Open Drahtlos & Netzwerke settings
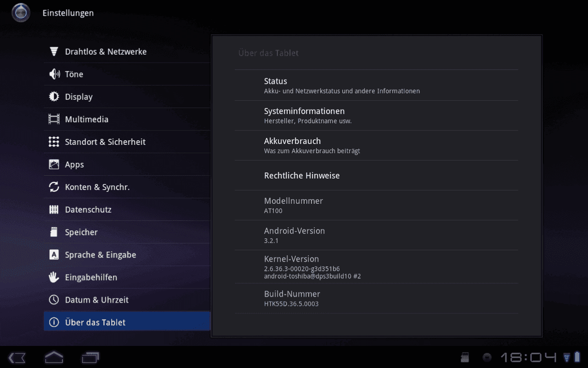This screenshot has width=588, height=368. pos(127,52)
